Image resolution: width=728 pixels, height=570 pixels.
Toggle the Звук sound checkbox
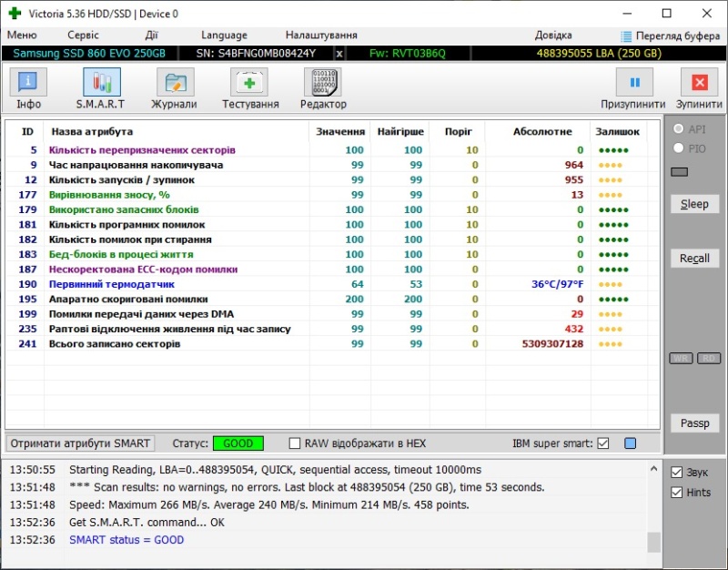click(676, 473)
